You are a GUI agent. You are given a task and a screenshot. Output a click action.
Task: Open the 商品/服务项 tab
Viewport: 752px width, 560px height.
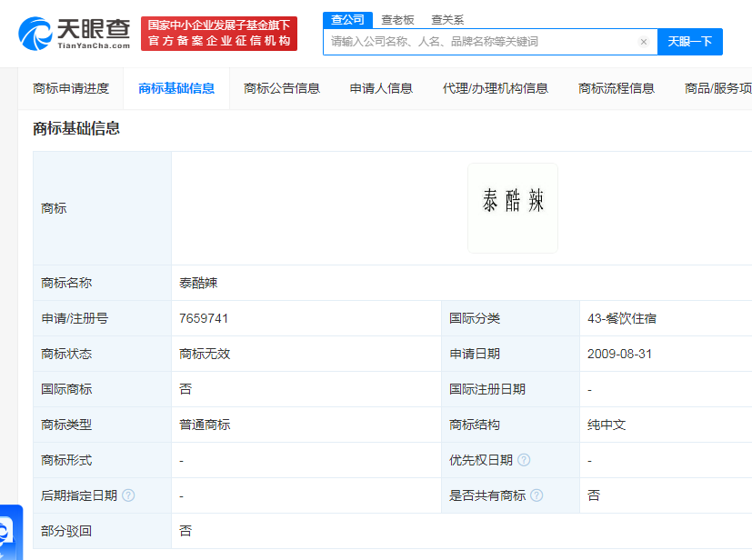click(x=718, y=88)
